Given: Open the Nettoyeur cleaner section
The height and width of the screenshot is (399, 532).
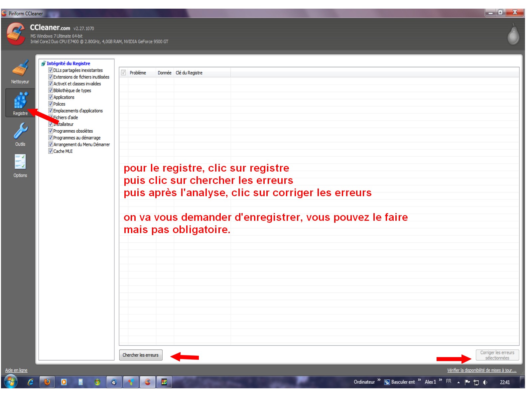Looking at the screenshot, I should coord(20,71).
